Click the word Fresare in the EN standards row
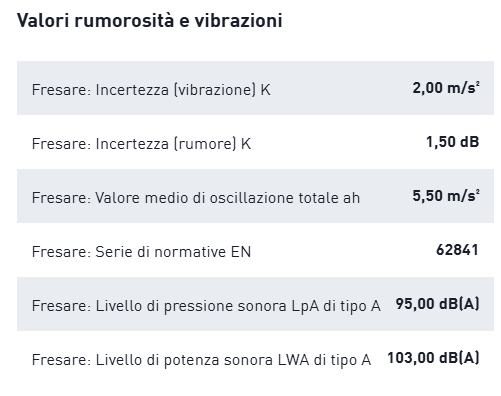501x396 pixels. (61, 252)
